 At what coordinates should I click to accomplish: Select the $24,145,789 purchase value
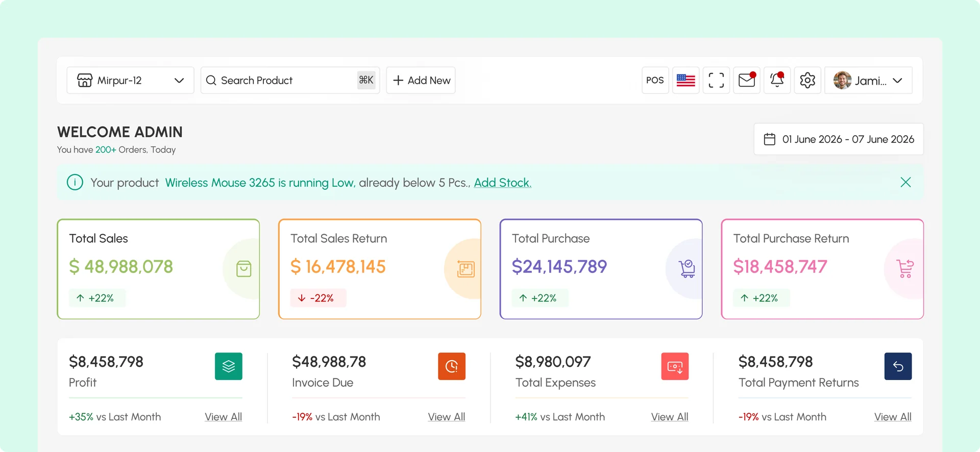coord(559,266)
